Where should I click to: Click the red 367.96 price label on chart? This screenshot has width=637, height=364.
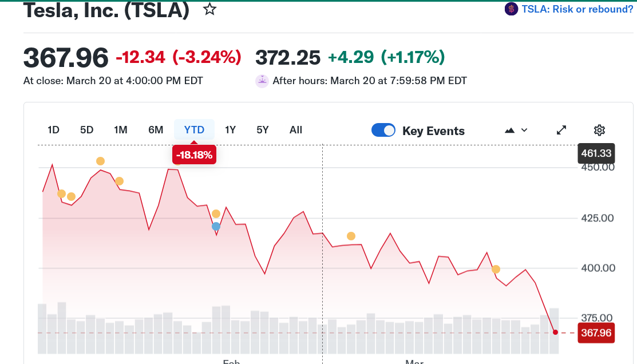(596, 333)
